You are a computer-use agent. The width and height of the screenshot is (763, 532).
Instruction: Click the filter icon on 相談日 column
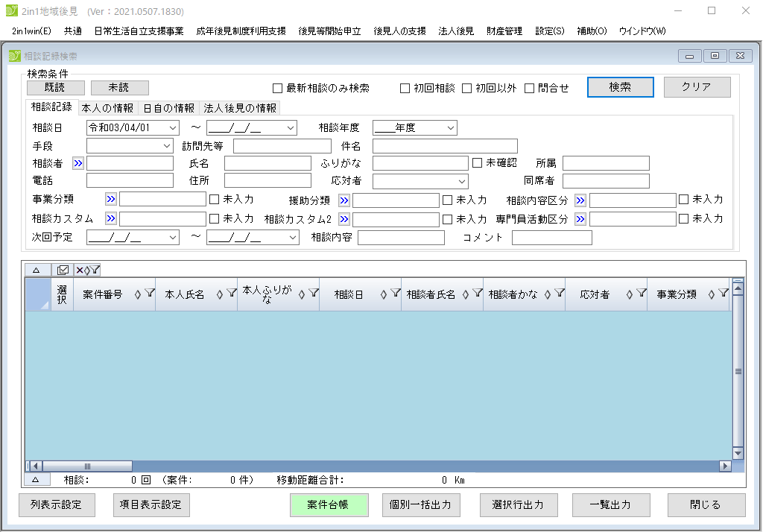pyautogui.click(x=395, y=294)
